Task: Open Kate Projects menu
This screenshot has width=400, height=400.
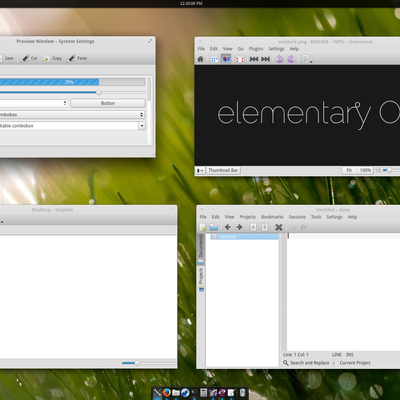Action: (248, 217)
